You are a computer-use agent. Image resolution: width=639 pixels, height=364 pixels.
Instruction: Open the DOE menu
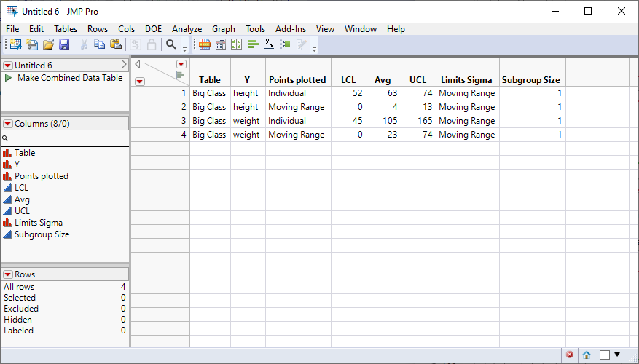click(x=153, y=29)
